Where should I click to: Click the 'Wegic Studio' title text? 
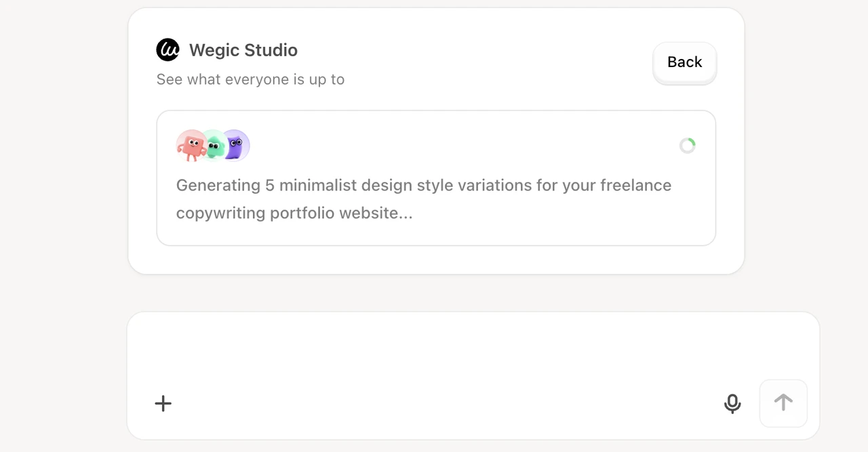[243, 49]
